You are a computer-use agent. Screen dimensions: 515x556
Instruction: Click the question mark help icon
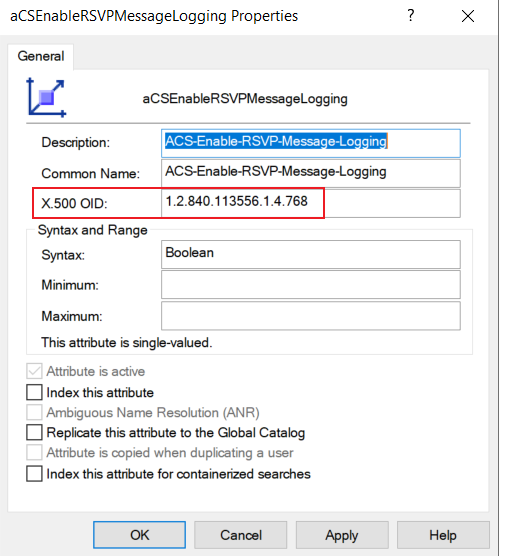tap(410, 15)
